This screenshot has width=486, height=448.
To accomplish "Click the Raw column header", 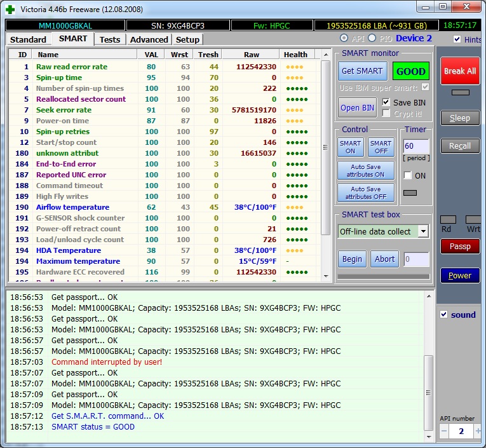I will click(x=251, y=54).
